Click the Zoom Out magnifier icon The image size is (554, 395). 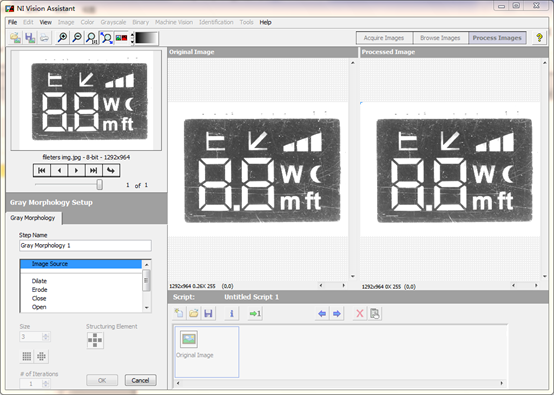pos(77,38)
